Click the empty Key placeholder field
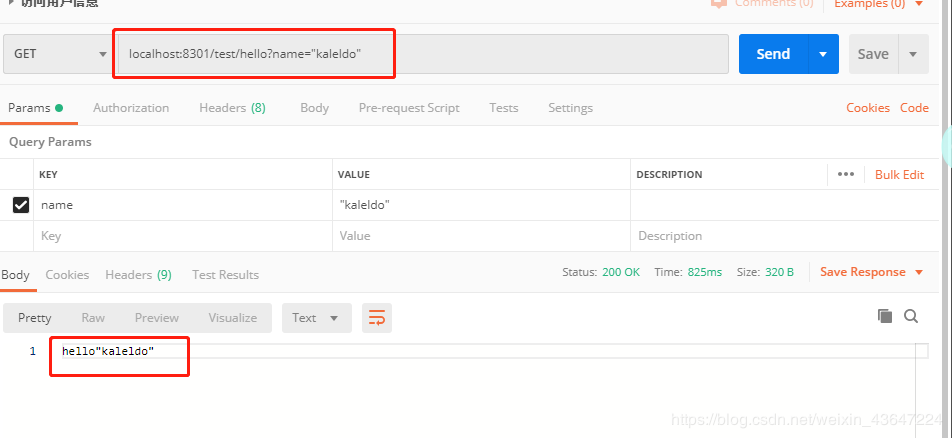 tap(183, 236)
